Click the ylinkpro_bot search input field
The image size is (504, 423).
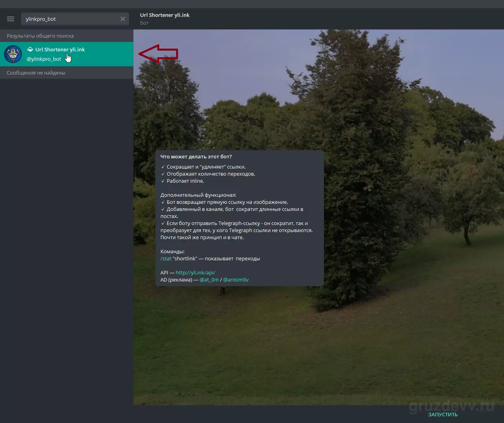(71, 19)
